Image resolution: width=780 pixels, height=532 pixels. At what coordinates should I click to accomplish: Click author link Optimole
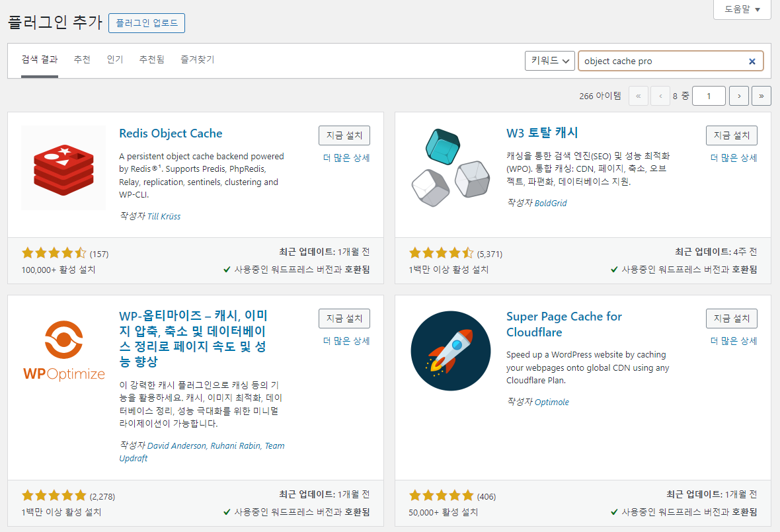click(552, 402)
